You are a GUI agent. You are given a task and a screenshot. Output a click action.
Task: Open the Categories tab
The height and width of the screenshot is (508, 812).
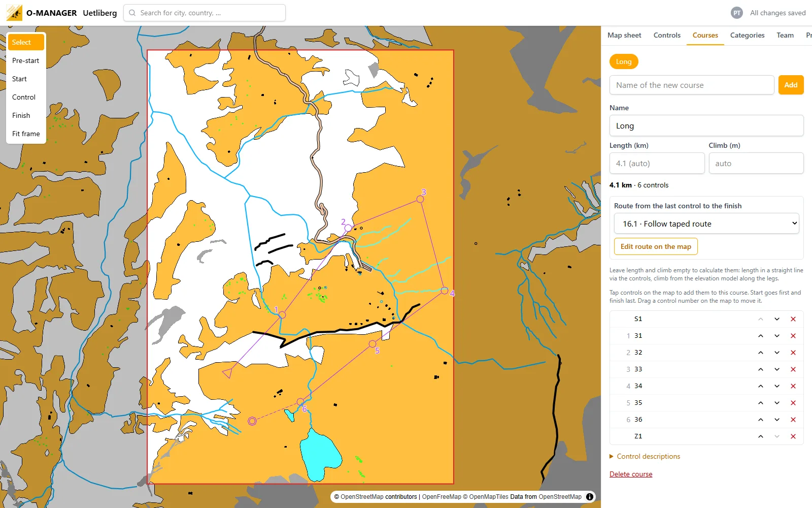[747, 35]
